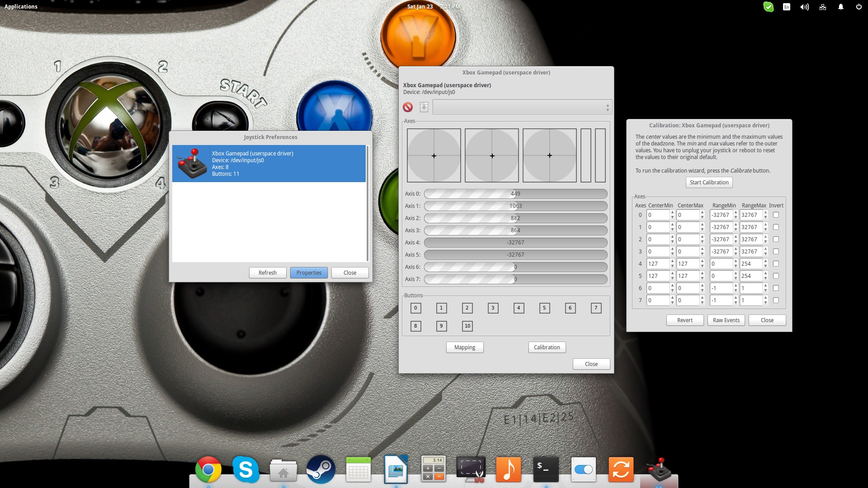Toggle Invert checkbox for axis 1

coord(776,227)
